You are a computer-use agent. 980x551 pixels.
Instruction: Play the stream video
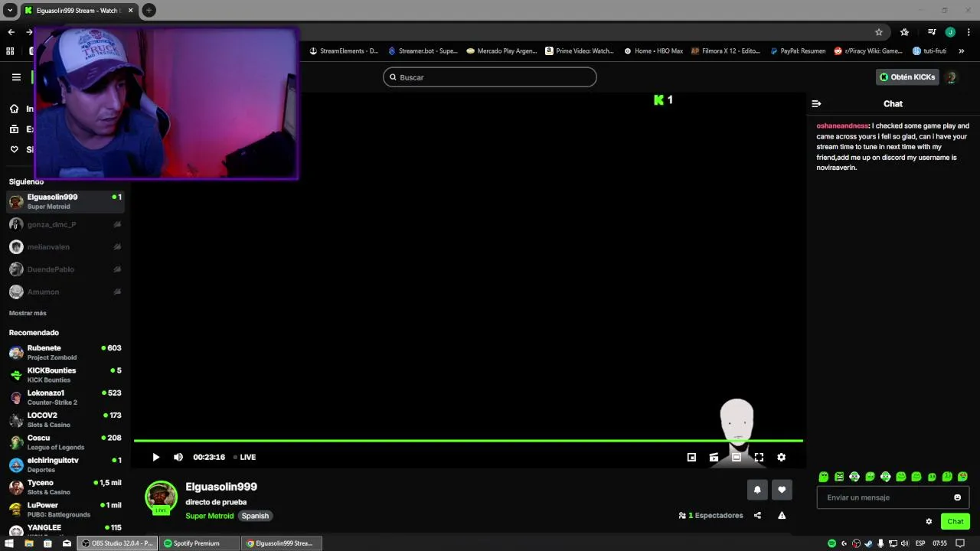[x=155, y=457]
